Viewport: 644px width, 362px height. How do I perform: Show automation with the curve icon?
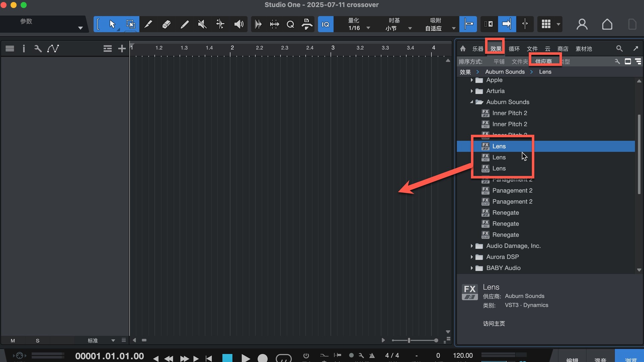(x=53, y=49)
